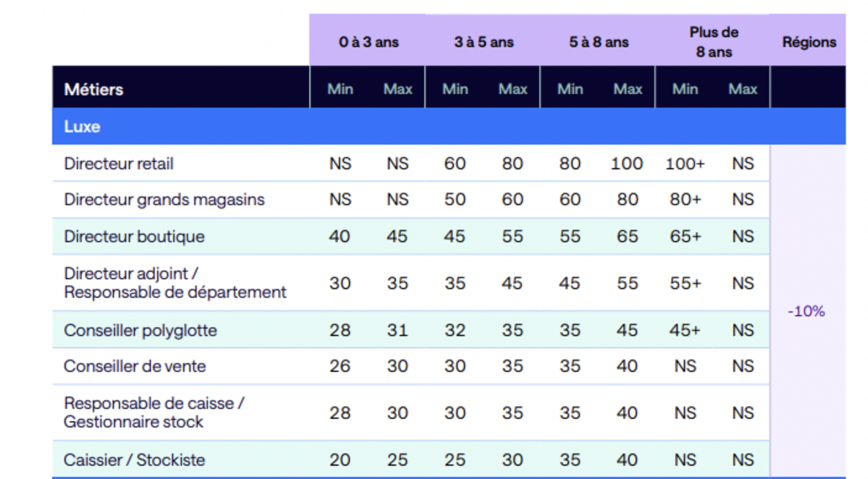Click the 3 à 5 ans header

click(x=483, y=42)
